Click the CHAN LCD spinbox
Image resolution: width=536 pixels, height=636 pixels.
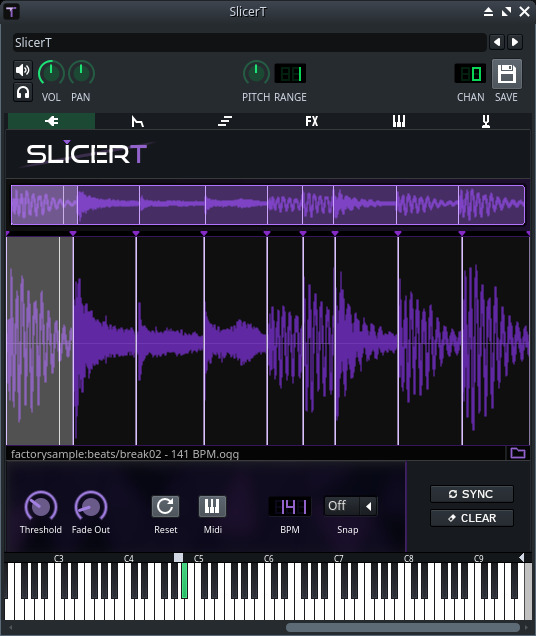470,74
